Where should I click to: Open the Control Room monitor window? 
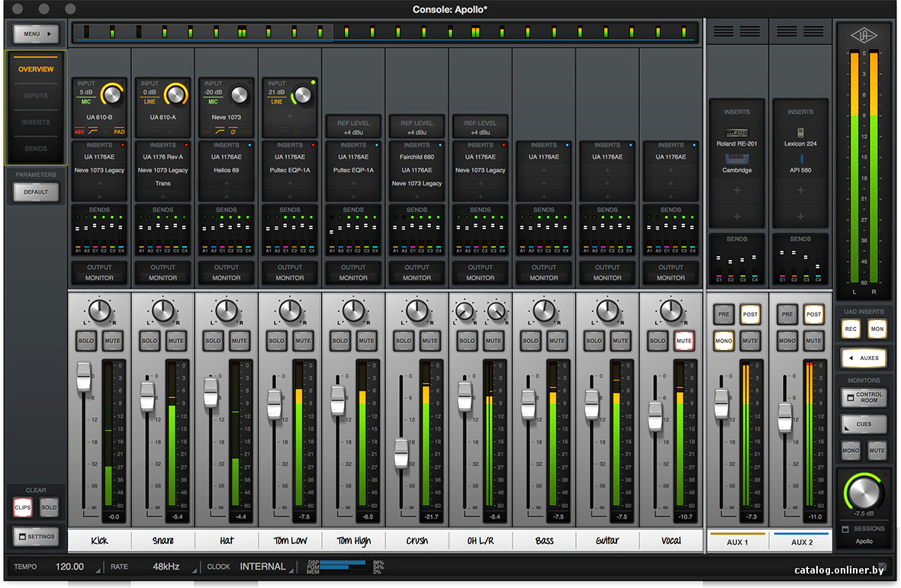[864, 397]
